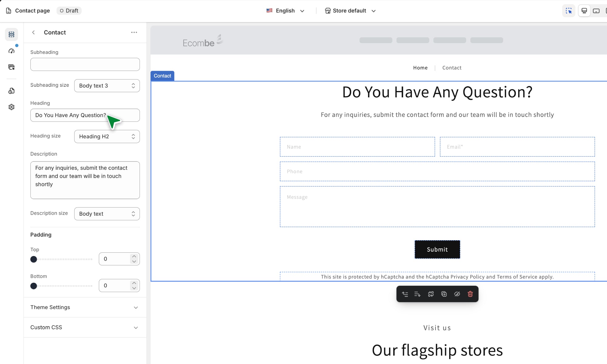Hide the Contact section with eye icon
Screen dimensions: 607x364
pos(457,294)
